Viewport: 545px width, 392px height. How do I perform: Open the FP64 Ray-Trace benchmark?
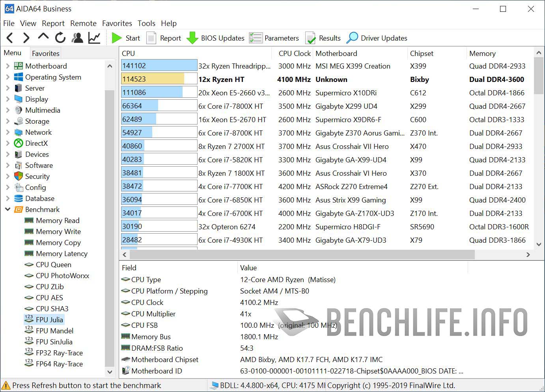tap(60, 364)
